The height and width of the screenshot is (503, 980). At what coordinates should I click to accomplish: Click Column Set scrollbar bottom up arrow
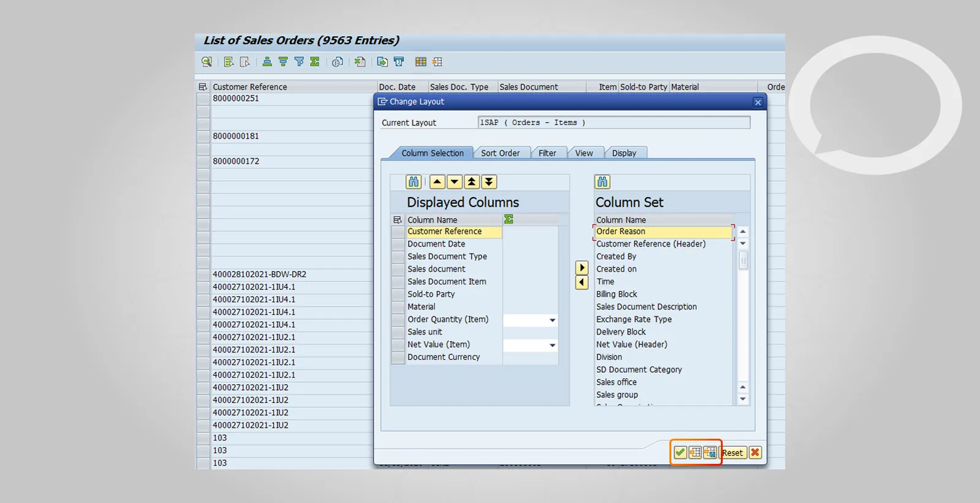743,387
